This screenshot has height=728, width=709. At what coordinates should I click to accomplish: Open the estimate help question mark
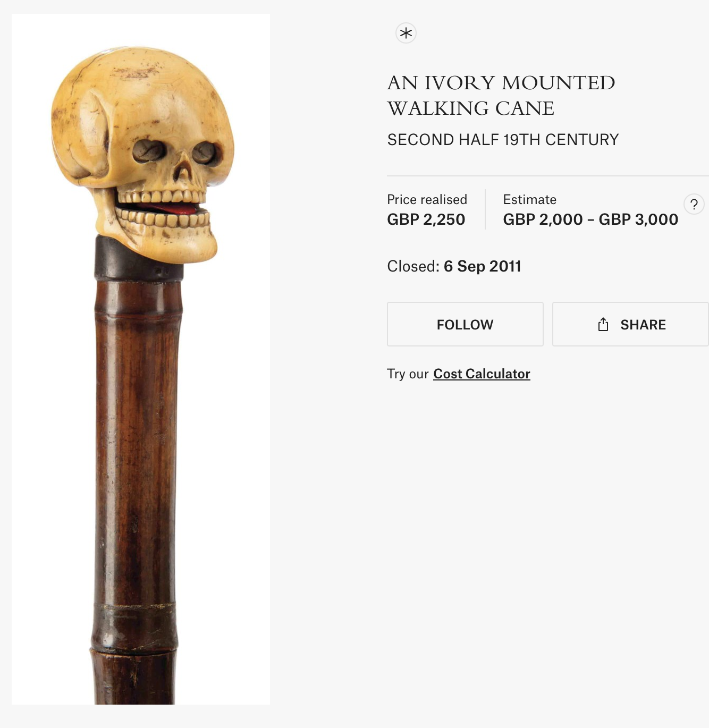click(x=694, y=204)
